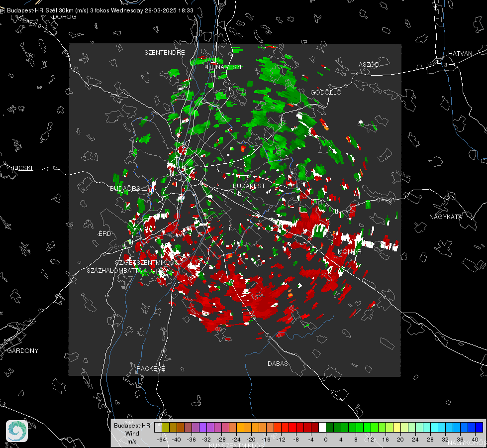Viewport: 487px width, 448px height.
Task: Click the 28 legend value
Action: click(x=430, y=440)
